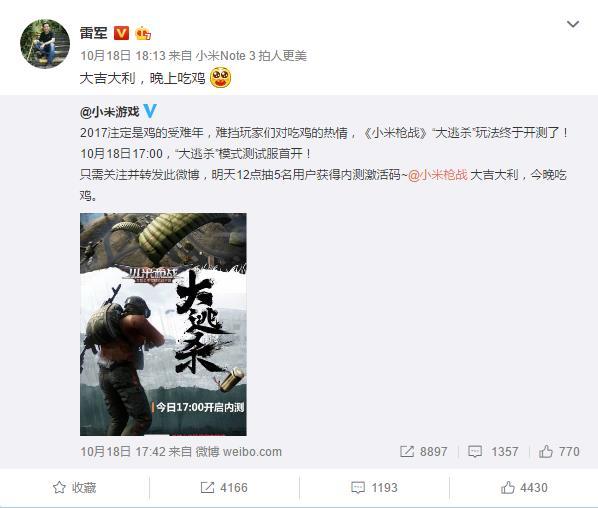Screen dimensions: 598x508
Task: Toggle the thumbs-up like showing 4430
Action: click(524, 487)
